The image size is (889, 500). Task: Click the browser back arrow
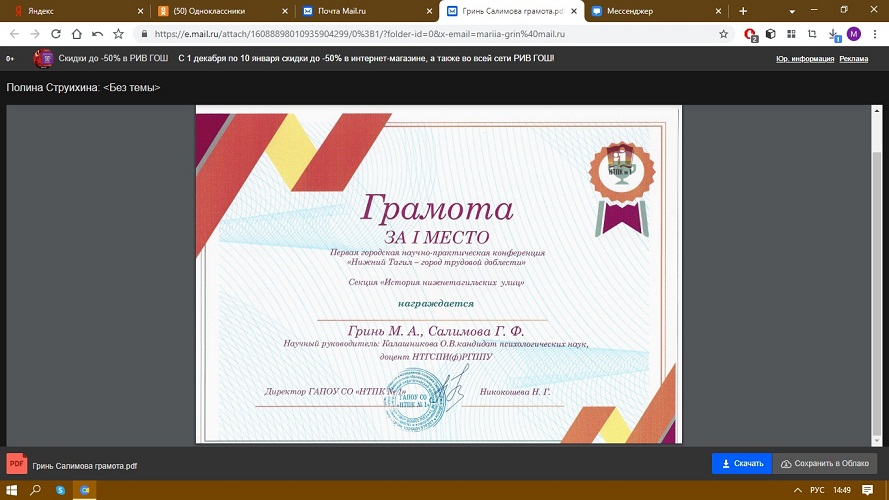pos(14,33)
